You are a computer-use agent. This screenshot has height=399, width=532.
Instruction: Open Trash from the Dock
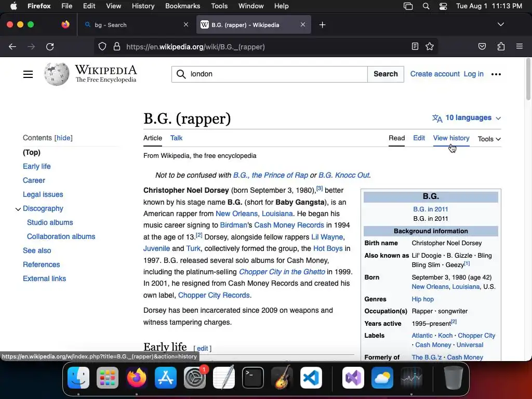coord(454,378)
